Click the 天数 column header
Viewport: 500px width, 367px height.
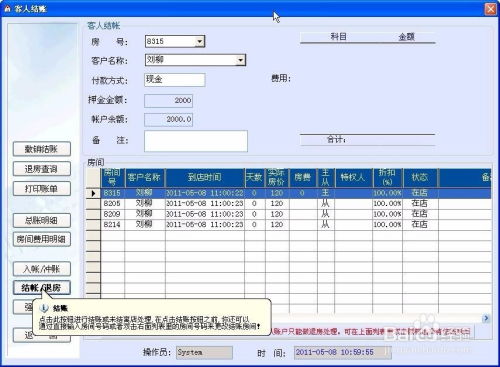tap(254, 177)
